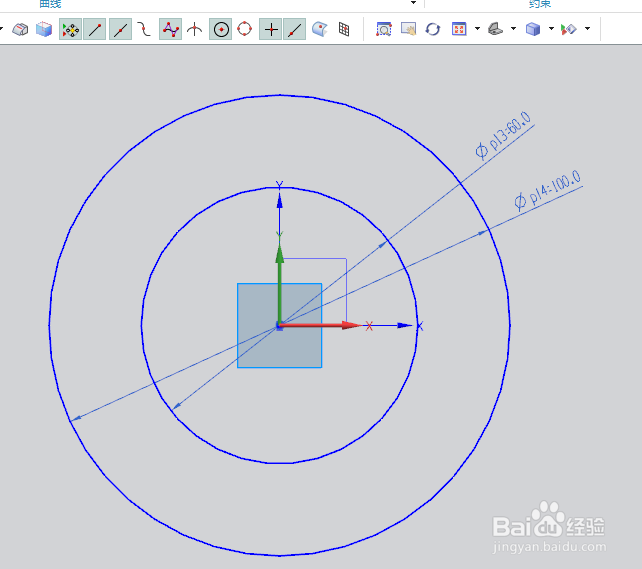Click the Point on Face snap icon
The height and width of the screenshot is (569, 642).
point(319,29)
